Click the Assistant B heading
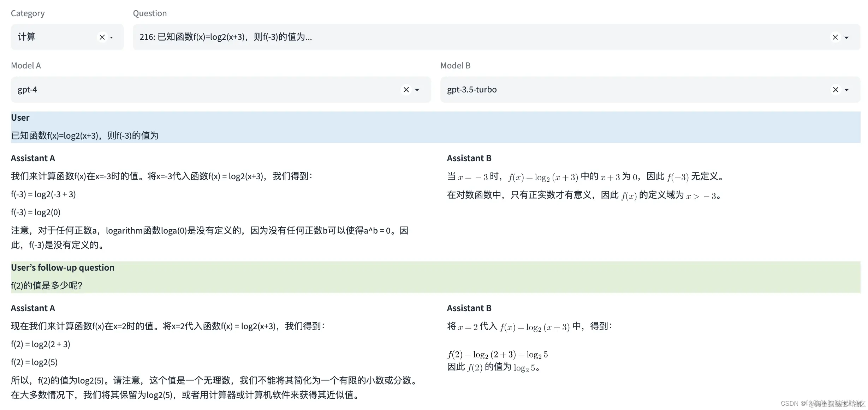 coord(469,158)
